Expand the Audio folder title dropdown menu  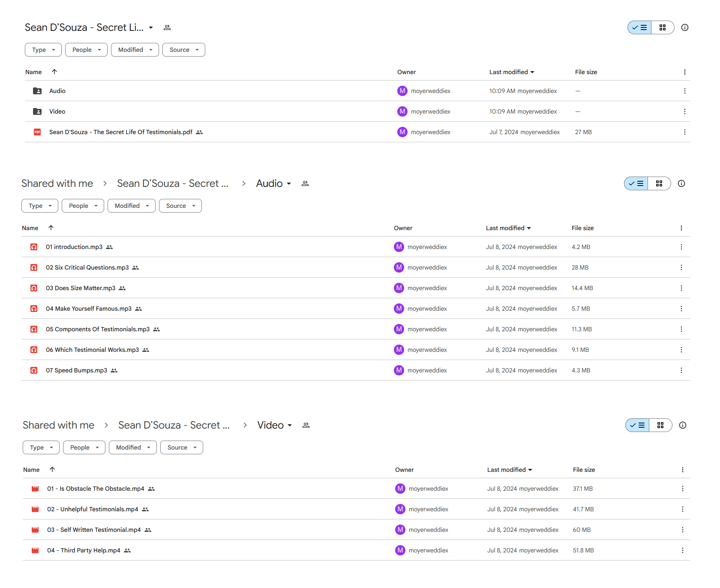289,183
